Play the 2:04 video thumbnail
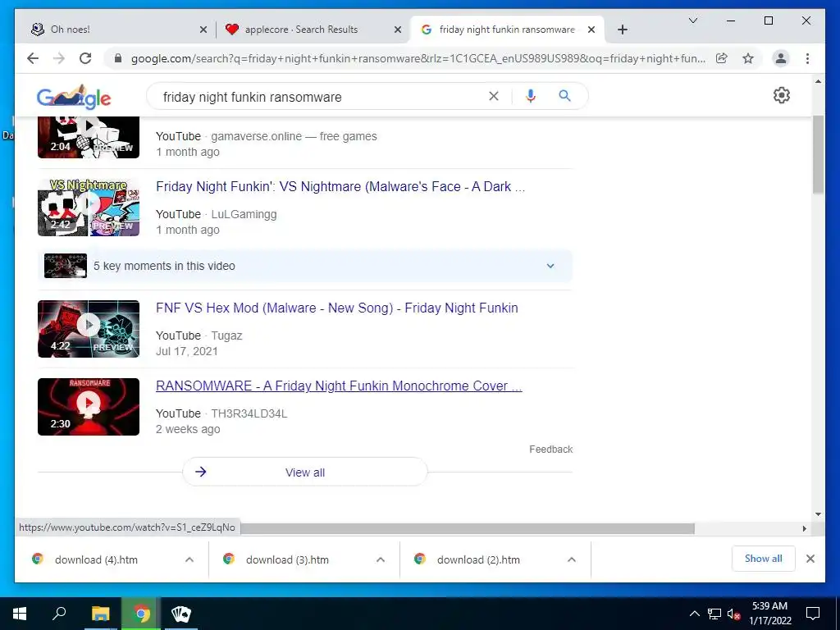This screenshot has height=630, width=840. click(89, 137)
